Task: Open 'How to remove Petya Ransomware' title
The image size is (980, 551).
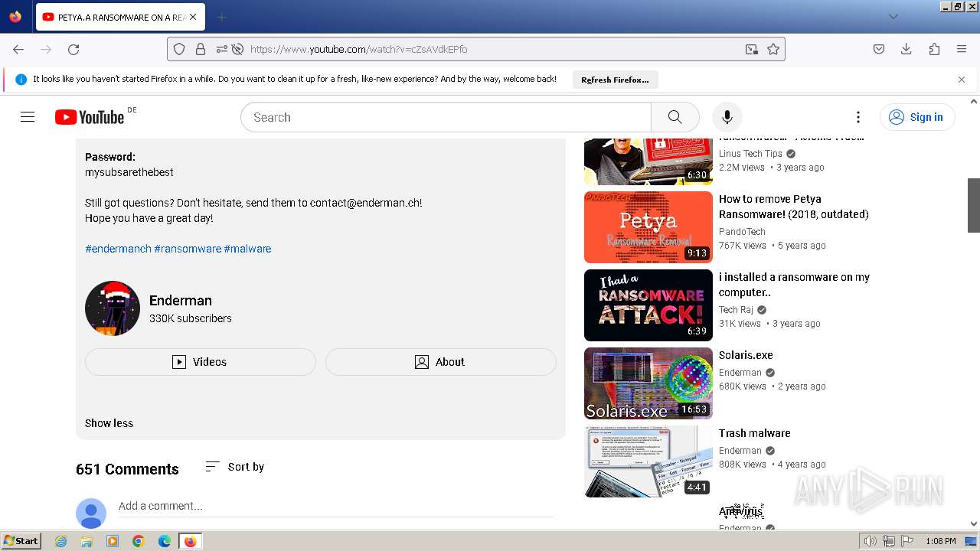Action: pyautogui.click(x=794, y=207)
